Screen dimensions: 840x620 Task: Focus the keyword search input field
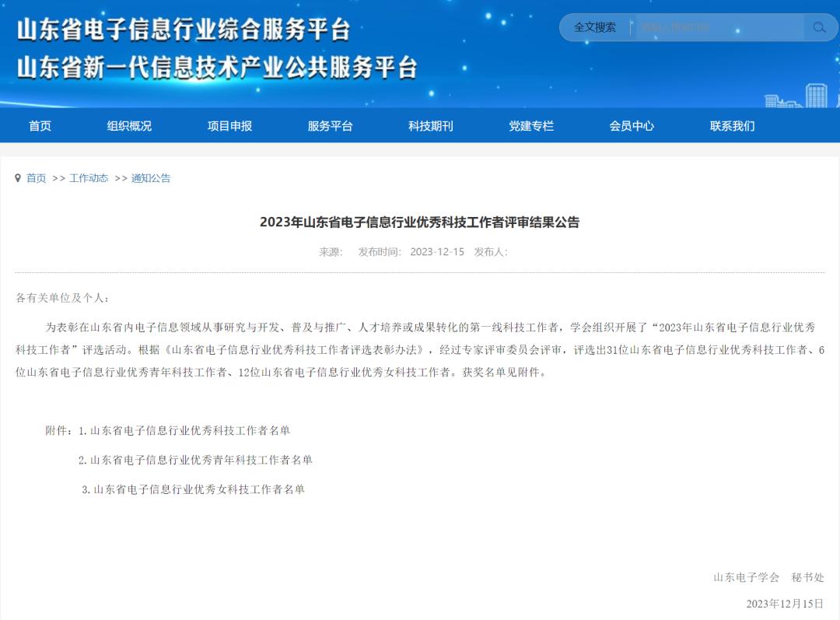point(719,27)
